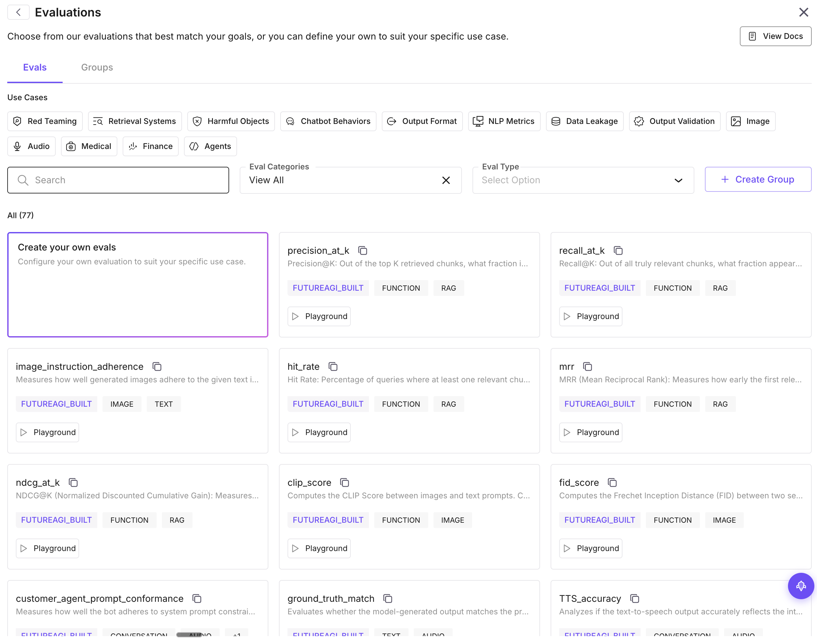Copy the recall_at_k eval name
The width and height of the screenshot is (817, 644).
coord(618,251)
